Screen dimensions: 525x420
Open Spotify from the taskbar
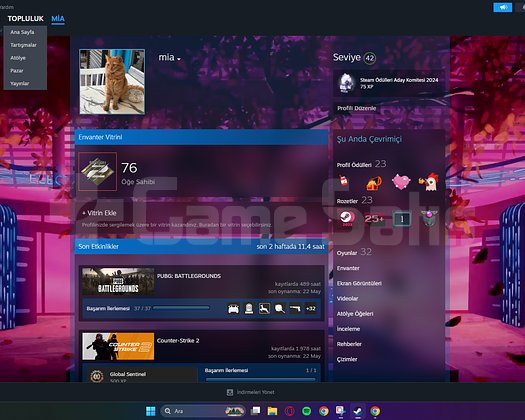coord(306,411)
